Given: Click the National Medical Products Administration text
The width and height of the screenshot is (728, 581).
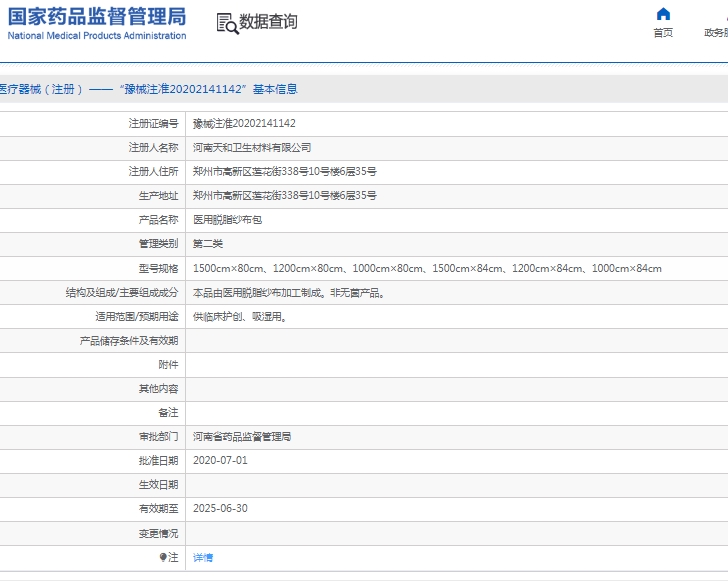Looking at the screenshot, I should pos(97,36).
